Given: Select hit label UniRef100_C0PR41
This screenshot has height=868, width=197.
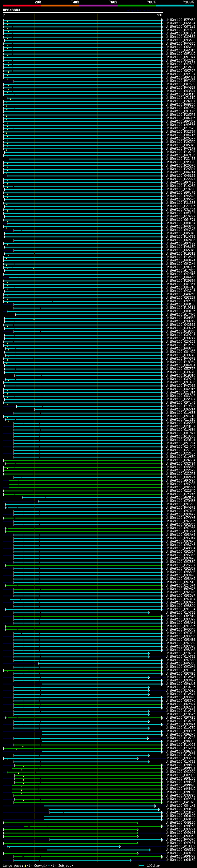Looking at the screenshot, I should click(180, 799).
